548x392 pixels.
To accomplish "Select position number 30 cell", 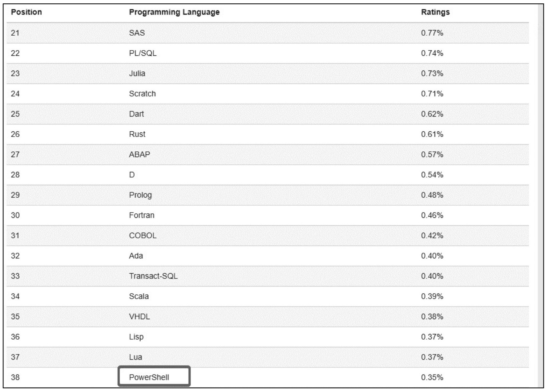I will pyautogui.click(x=15, y=215).
